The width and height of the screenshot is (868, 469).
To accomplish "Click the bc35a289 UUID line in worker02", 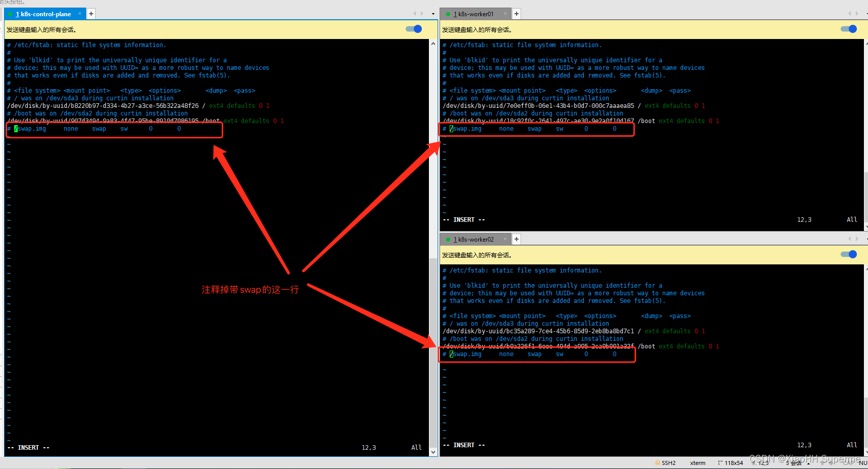I will click(574, 331).
